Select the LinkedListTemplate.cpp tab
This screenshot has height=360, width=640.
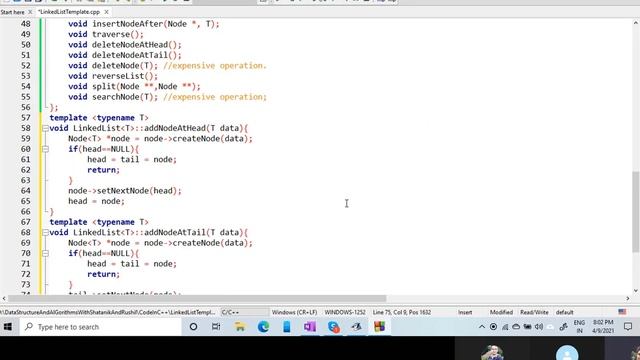(x=69, y=12)
